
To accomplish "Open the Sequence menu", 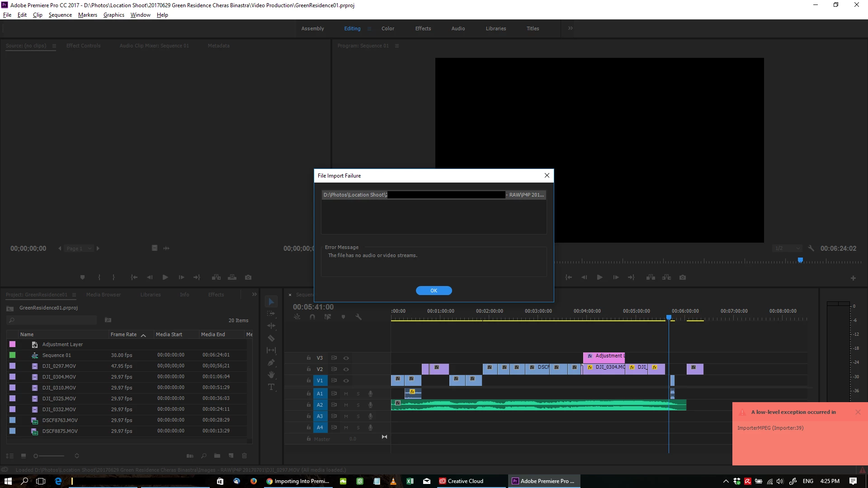I will point(60,15).
